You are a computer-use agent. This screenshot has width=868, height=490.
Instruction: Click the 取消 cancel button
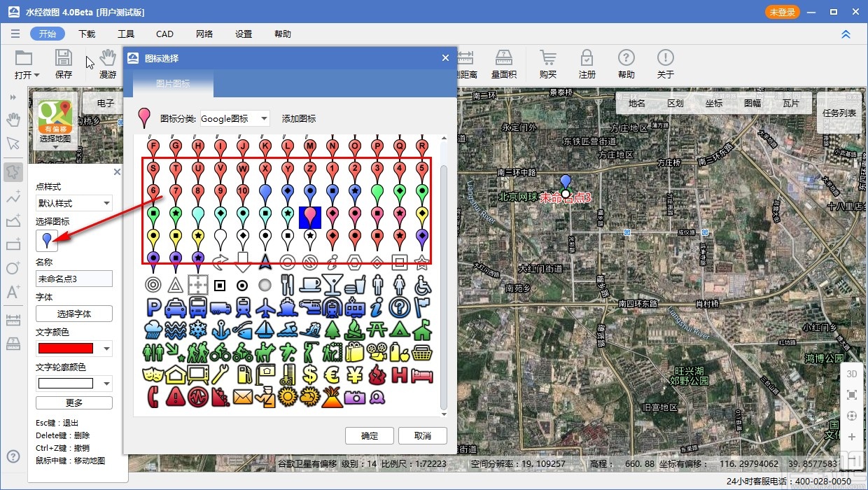point(423,435)
